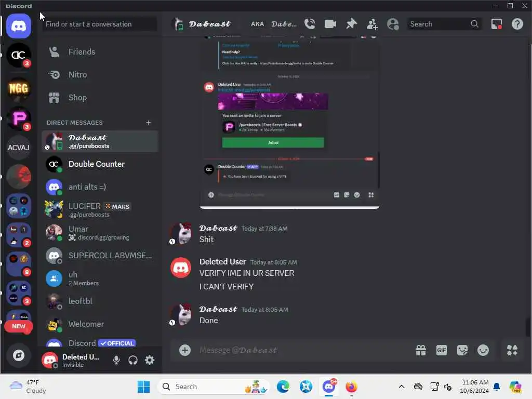The width and height of the screenshot is (532, 399).
Task: Open the red folder server icon
Action: [x=19, y=177]
